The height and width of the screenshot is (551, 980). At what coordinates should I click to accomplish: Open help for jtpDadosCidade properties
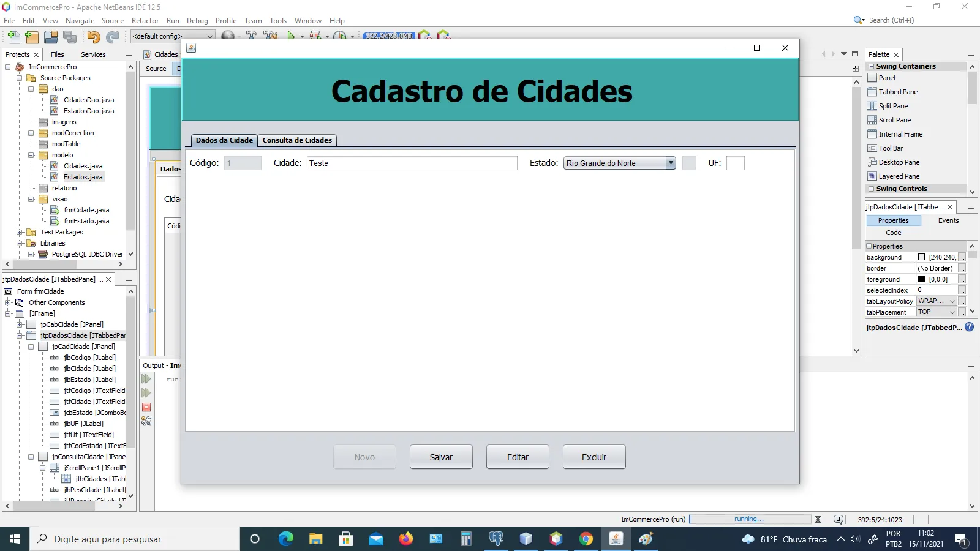[970, 327]
